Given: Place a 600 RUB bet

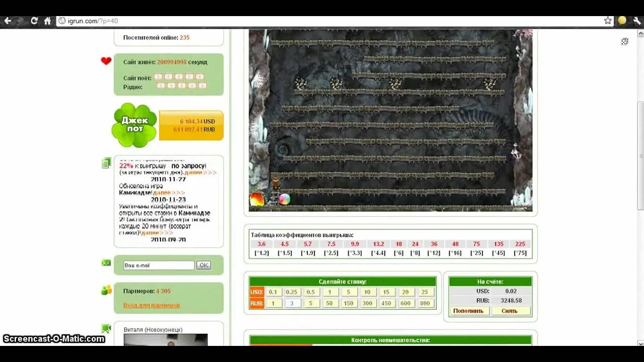Looking at the screenshot, I should 406,303.
